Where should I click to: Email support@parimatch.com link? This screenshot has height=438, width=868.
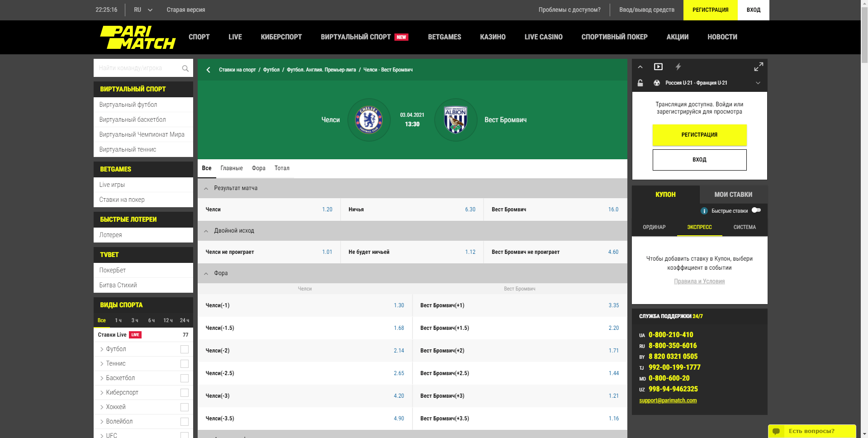click(x=668, y=400)
